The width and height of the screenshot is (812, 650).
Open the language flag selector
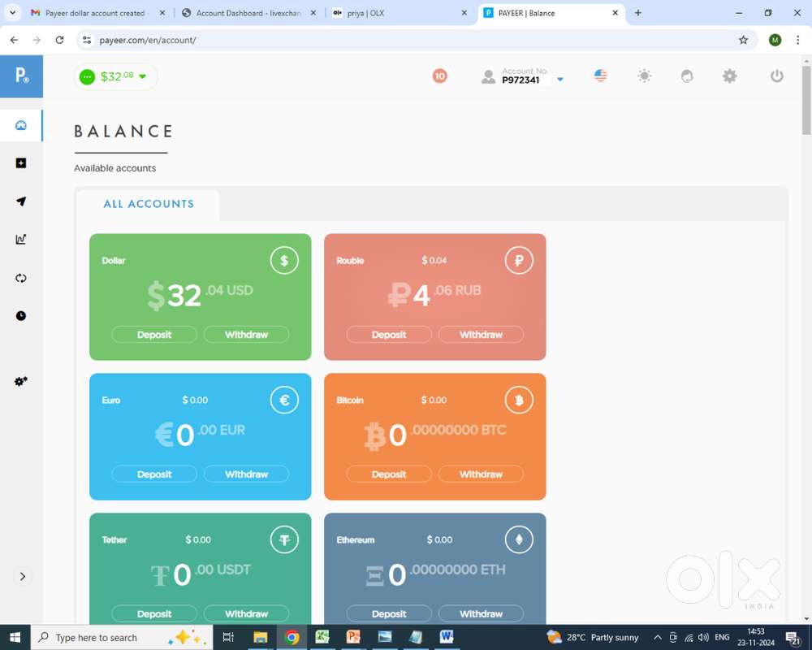coord(600,76)
